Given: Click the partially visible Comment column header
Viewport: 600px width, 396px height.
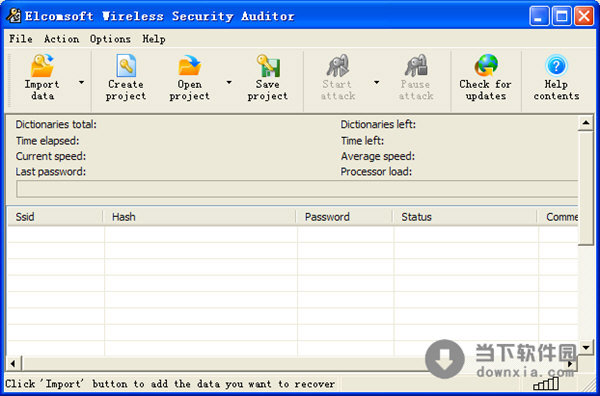Looking at the screenshot, I should click(x=558, y=217).
